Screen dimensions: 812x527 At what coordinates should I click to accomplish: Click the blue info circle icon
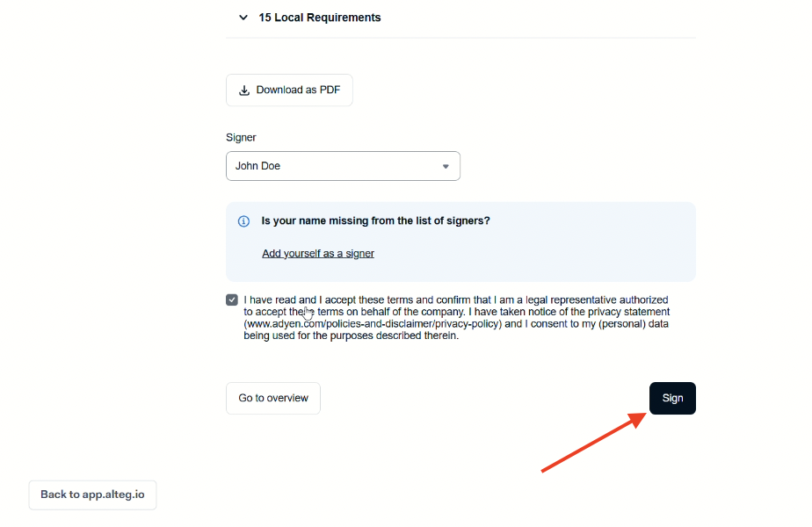coord(243,221)
